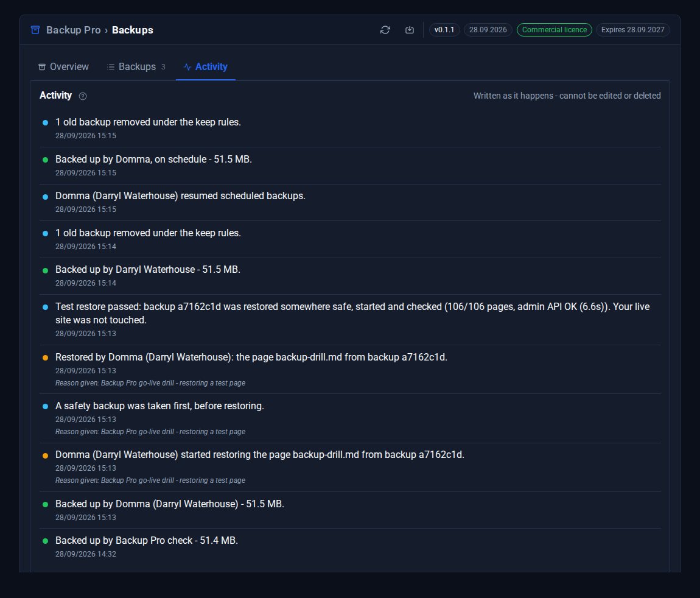
Task: Click the Commercial licence badge
Action: (x=555, y=30)
